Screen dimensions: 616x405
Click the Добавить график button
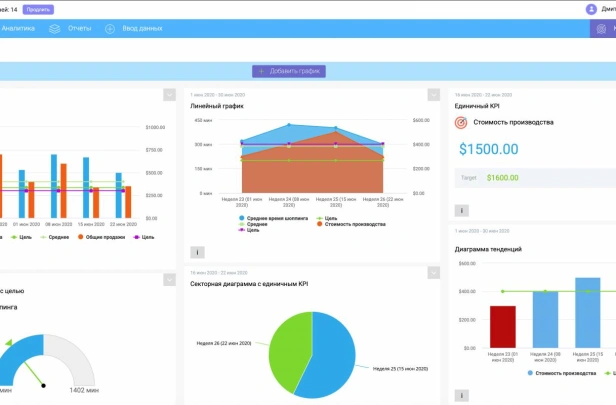pos(289,71)
